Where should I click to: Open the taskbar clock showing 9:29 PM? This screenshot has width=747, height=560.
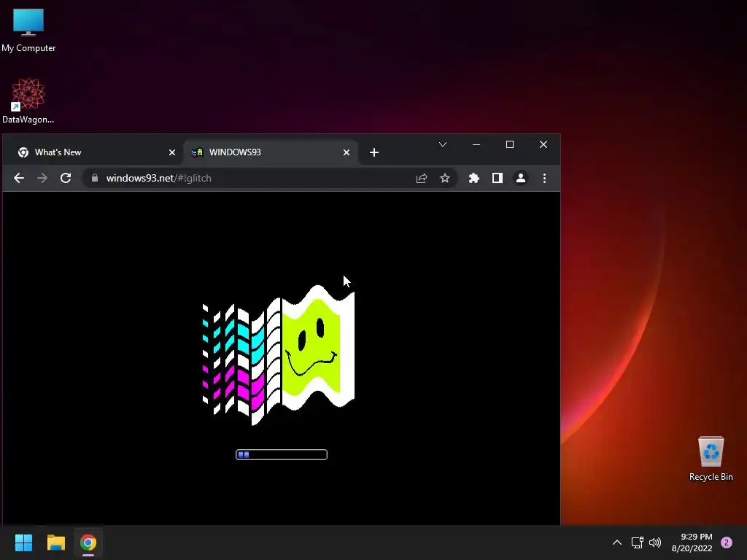point(692,542)
